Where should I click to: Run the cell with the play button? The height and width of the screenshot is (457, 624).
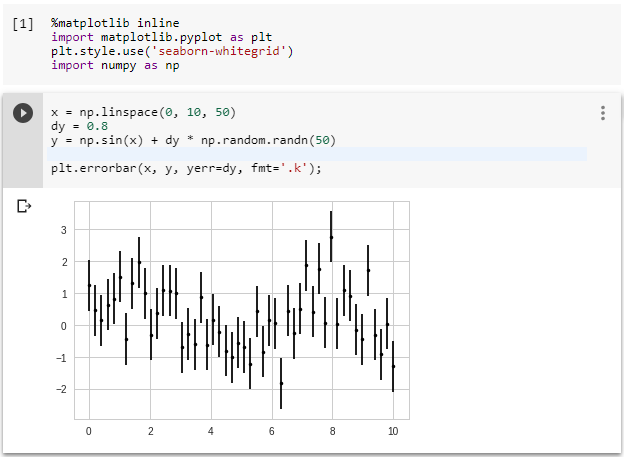(x=23, y=113)
